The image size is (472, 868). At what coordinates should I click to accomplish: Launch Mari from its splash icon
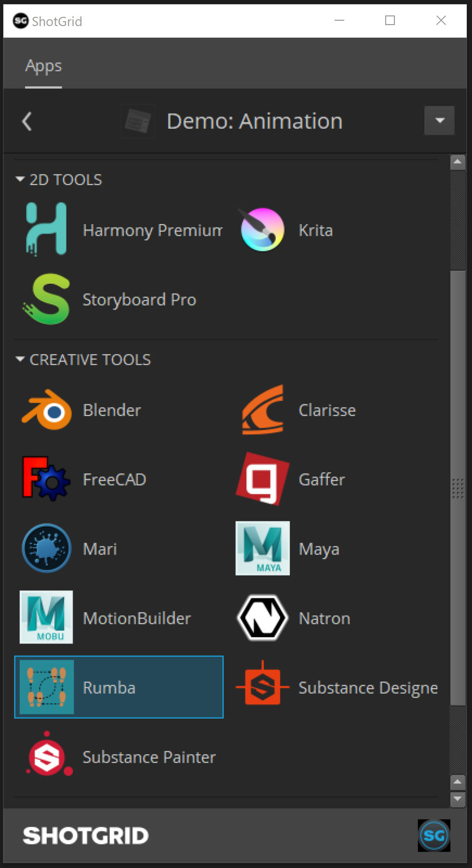click(47, 548)
